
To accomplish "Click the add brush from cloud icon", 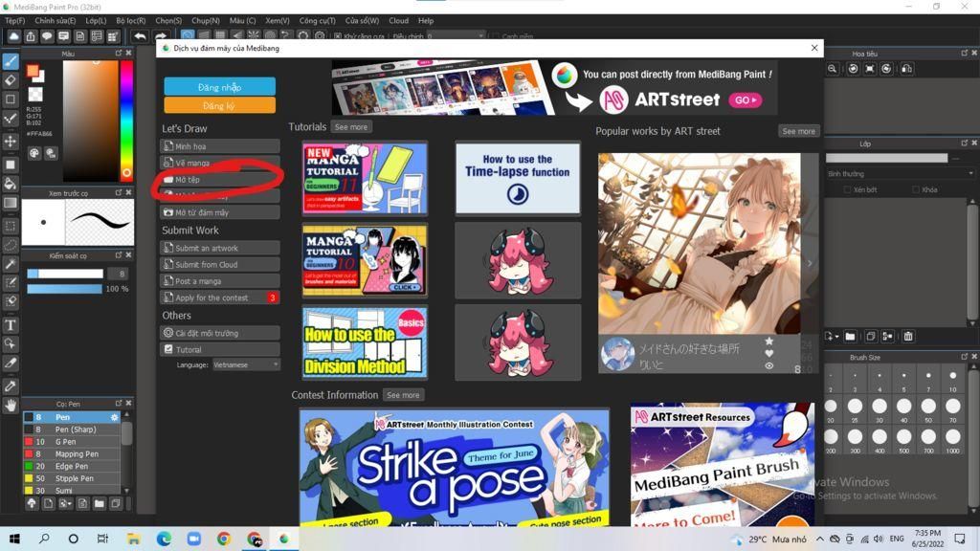I will point(32,503).
